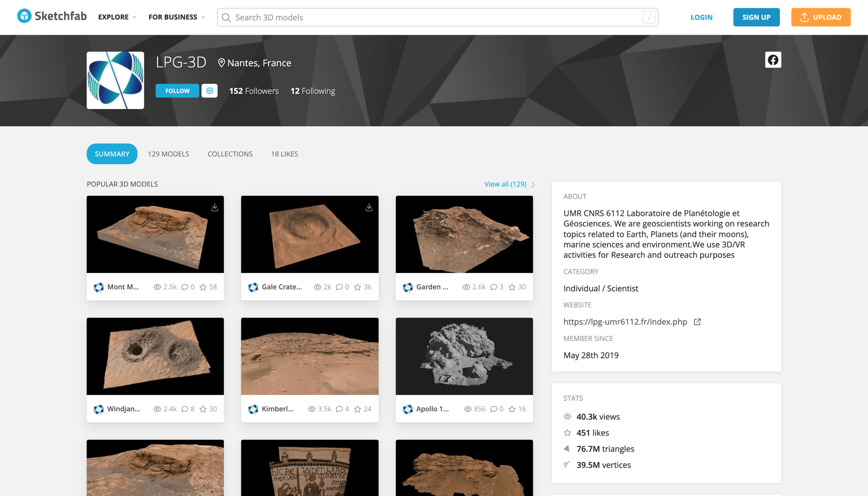Screen dimensions: 868x496
Task: Open the Apollo 1... model thumbnail
Action: coord(464,356)
